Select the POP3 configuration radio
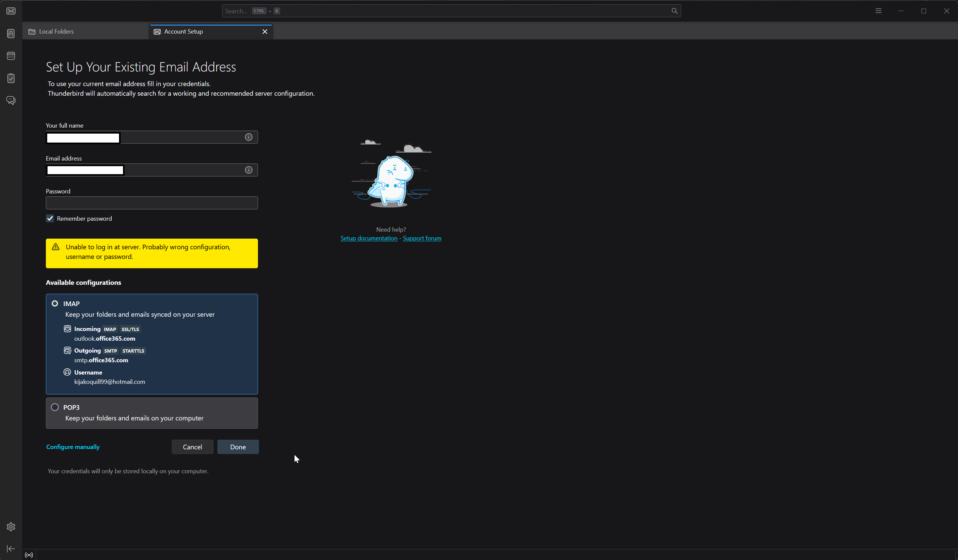Screen dimensions: 958x560 coord(55,407)
